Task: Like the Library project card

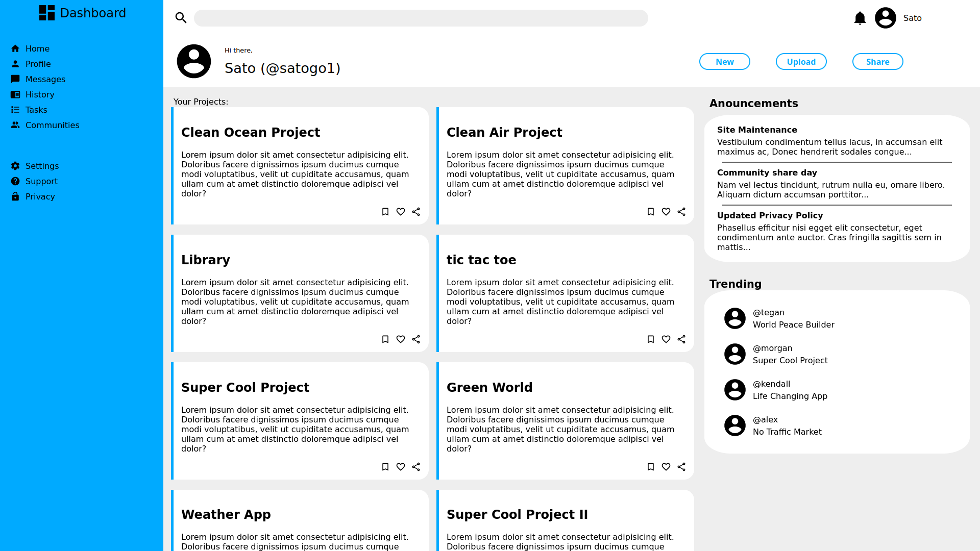Action: click(401, 339)
